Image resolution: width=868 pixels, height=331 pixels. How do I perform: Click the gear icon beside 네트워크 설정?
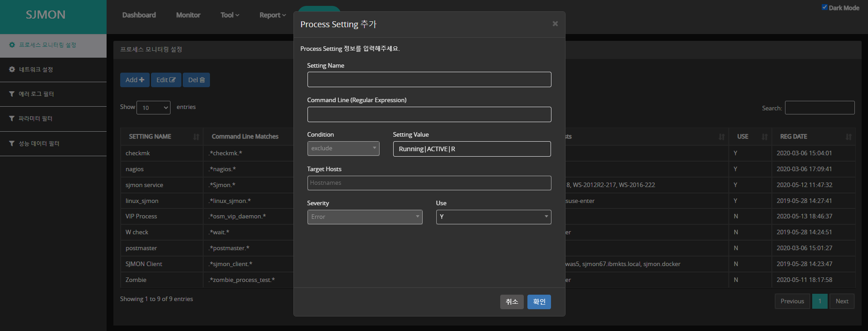pos(12,69)
